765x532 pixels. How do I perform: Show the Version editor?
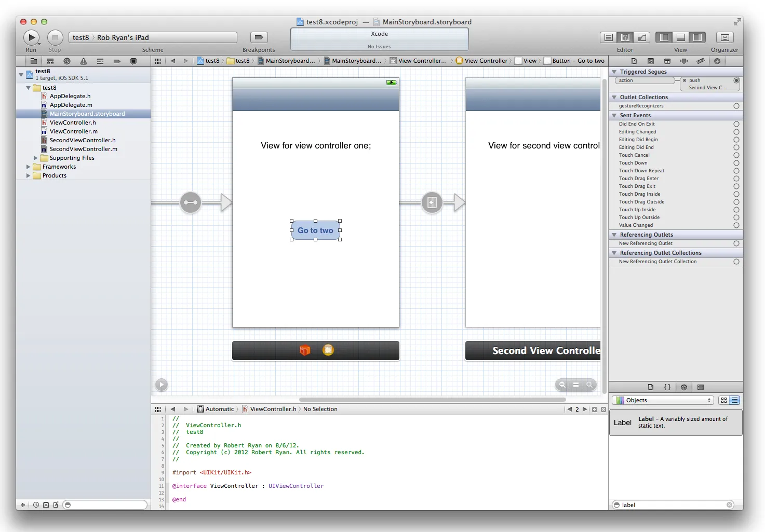[642, 37]
